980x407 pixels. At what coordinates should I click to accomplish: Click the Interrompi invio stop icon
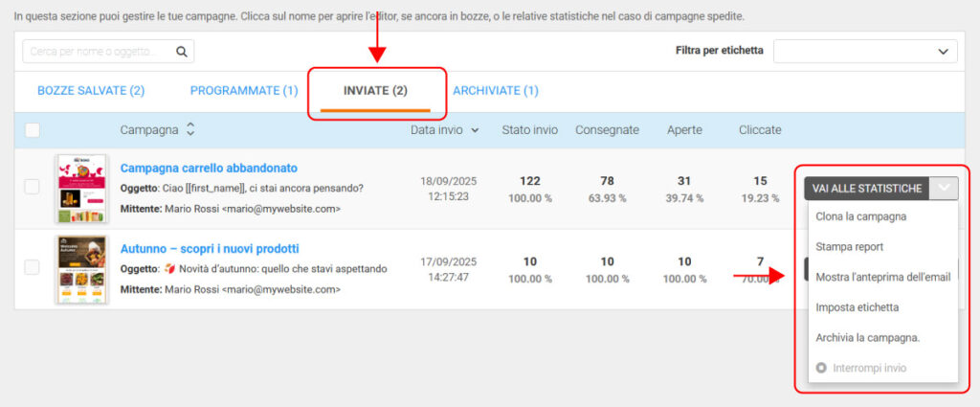[x=820, y=368]
